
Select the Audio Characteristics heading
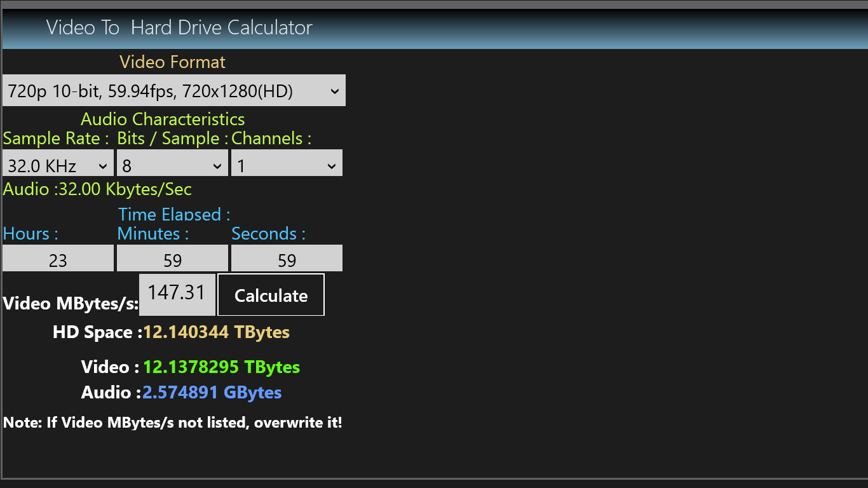pos(163,119)
